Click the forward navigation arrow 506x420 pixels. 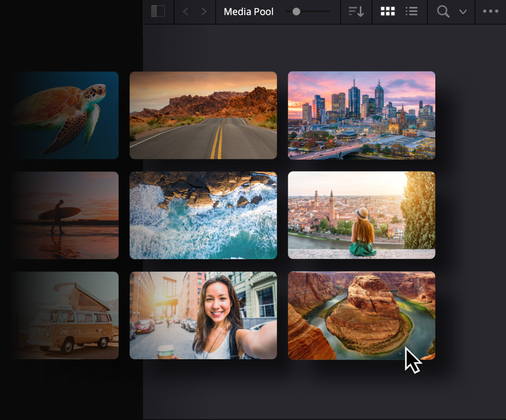coord(204,11)
